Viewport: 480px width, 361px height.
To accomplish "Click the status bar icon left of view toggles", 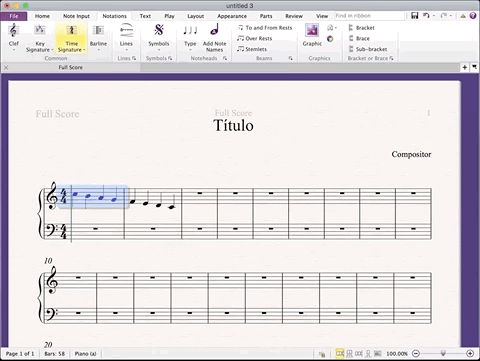I will point(322,354).
